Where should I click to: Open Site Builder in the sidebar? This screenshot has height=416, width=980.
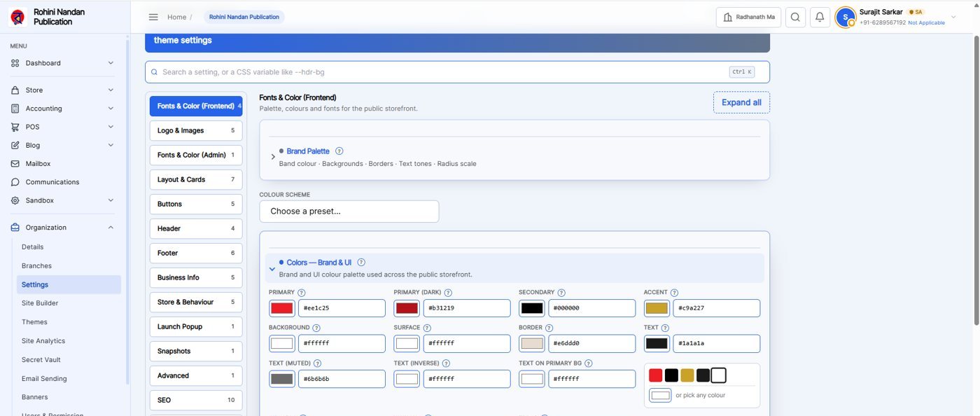(x=40, y=303)
